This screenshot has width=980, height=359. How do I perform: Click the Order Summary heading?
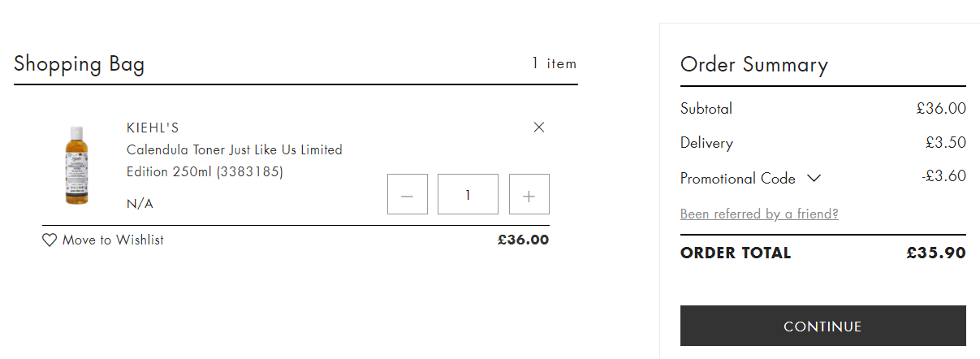(754, 65)
